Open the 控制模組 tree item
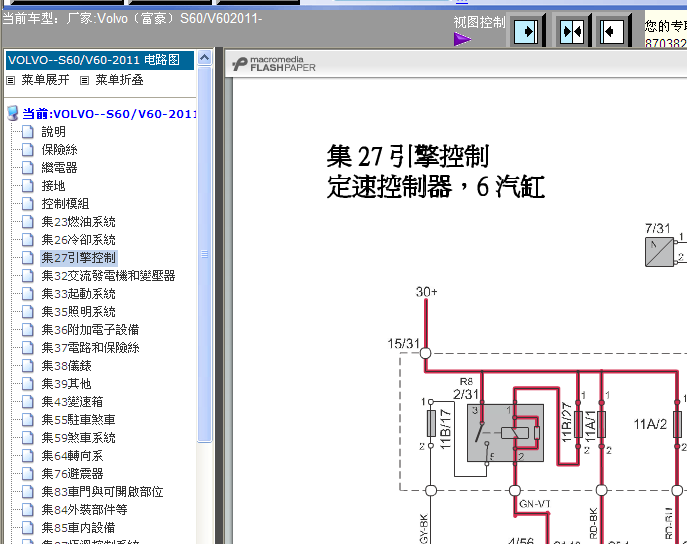 click(x=65, y=203)
